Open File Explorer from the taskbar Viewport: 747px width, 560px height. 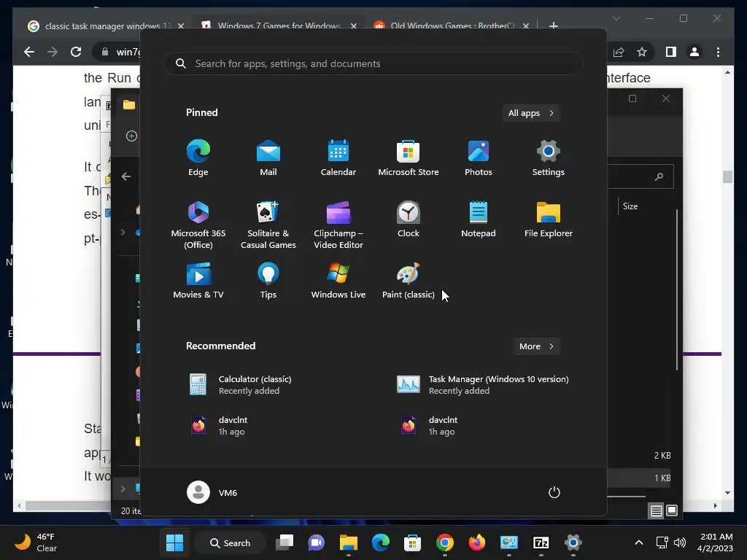coord(348,542)
